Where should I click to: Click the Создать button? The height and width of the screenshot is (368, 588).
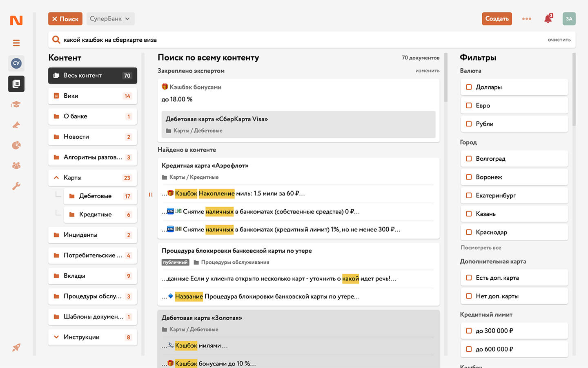point(497,19)
